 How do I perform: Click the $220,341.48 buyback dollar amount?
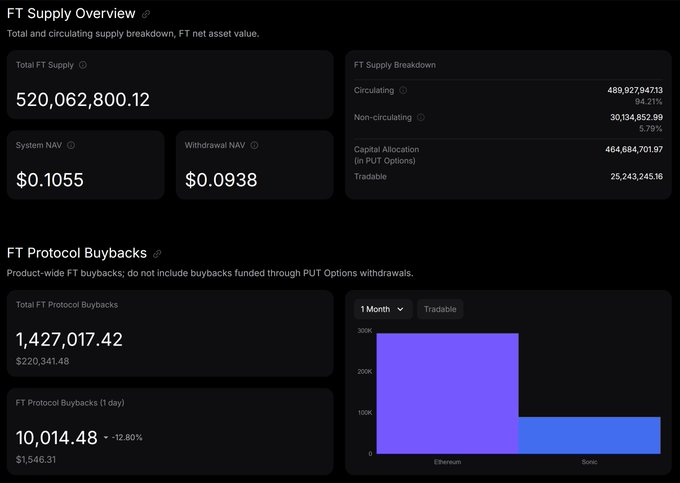click(42, 361)
